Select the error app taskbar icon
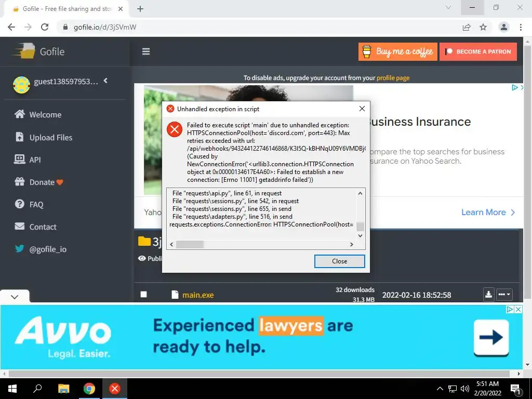This screenshot has height=399, width=532. [115, 389]
